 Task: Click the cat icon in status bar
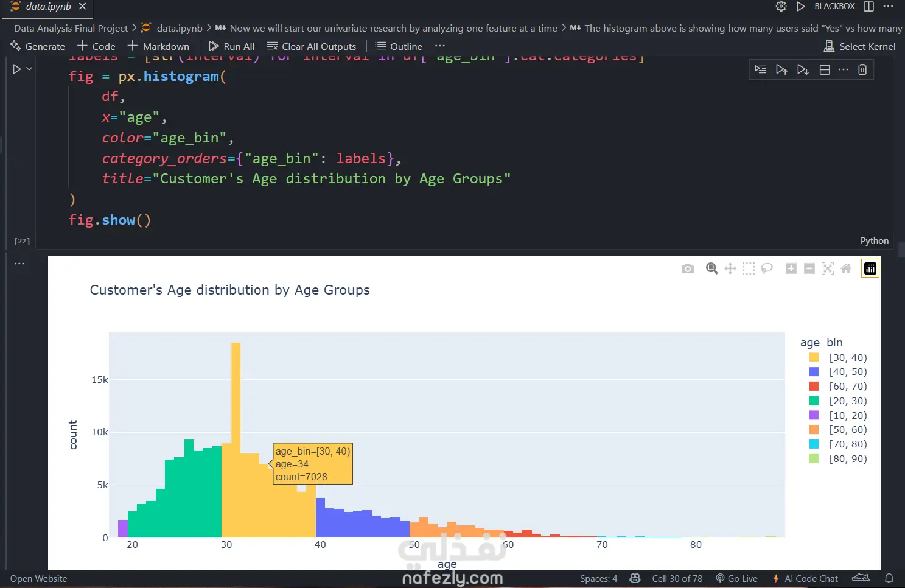[861, 578]
